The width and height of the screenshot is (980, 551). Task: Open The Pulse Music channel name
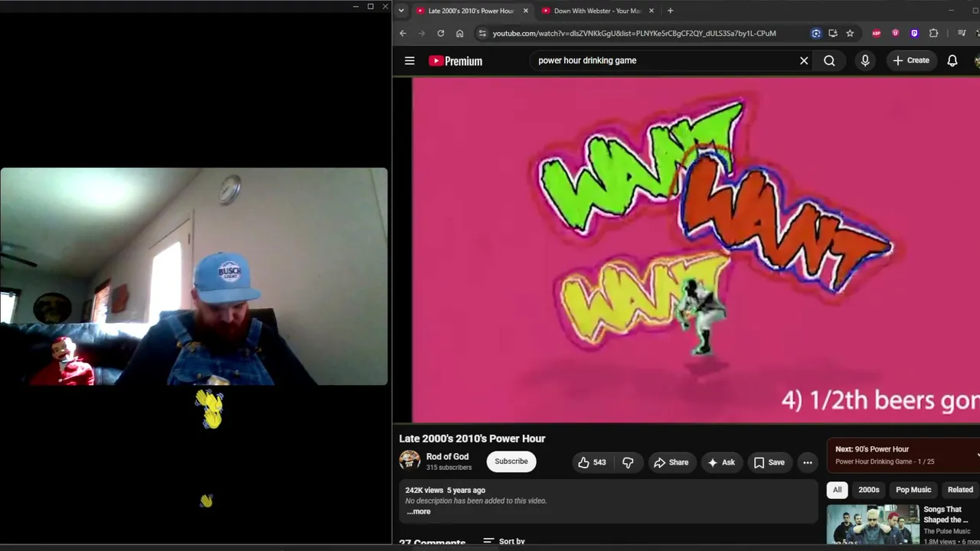pyautogui.click(x=946, y=531)
